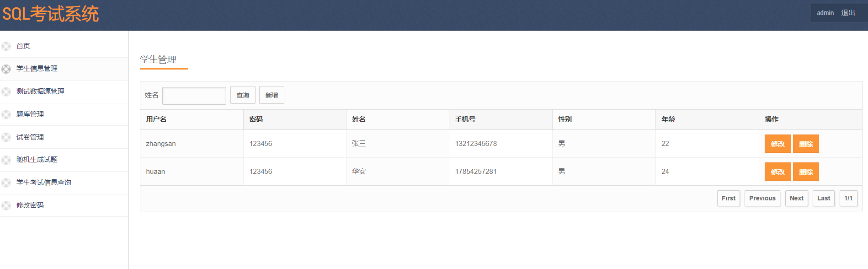
Task: Click the bullet icon beside 题库管理
Action: click(x=6, y=114)
